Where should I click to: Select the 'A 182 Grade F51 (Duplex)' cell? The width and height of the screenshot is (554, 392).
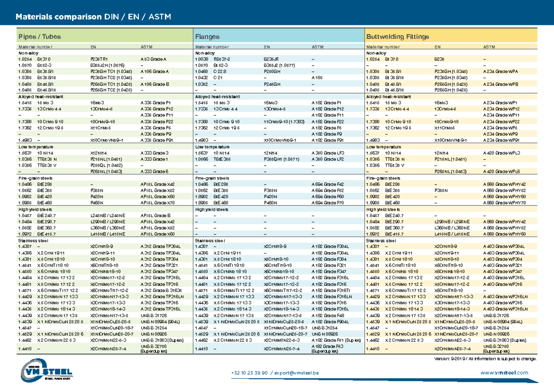coord(337,340)
